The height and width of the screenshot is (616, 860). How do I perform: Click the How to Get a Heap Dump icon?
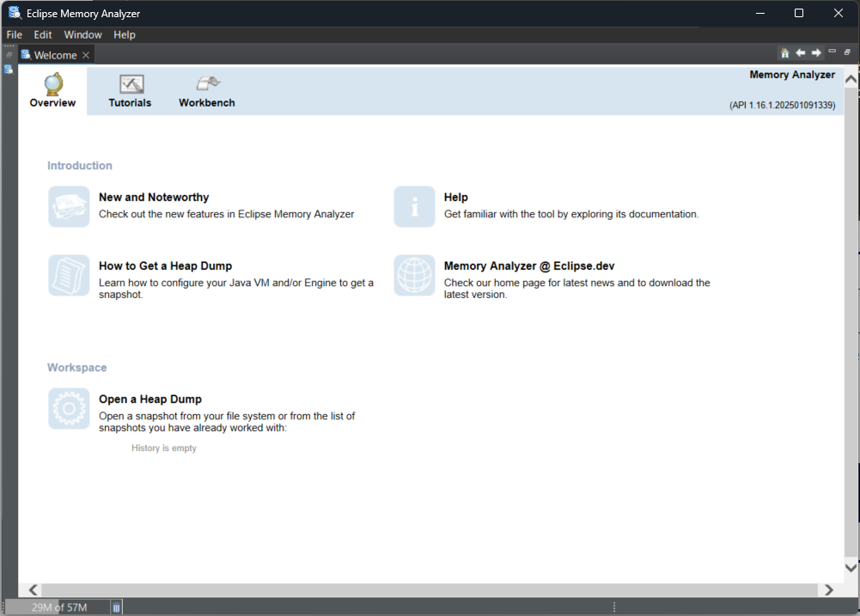[x=69, y=275]
